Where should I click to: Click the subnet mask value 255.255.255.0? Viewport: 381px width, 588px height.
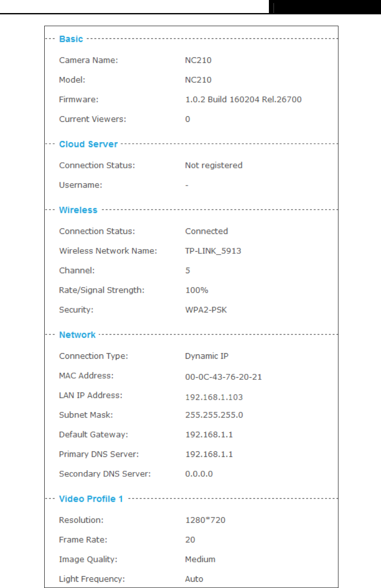click(x=214, y=415)
